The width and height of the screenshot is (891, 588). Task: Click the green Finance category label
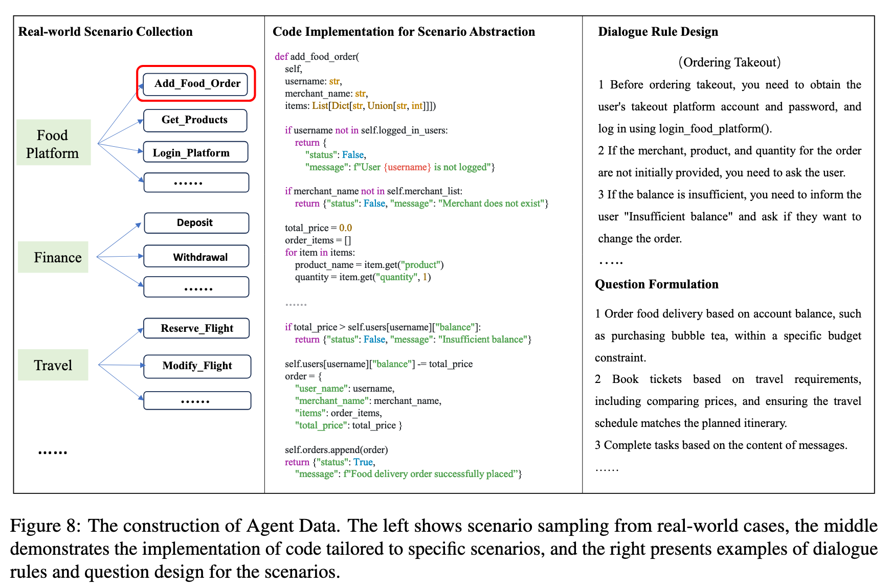[53, 257]
